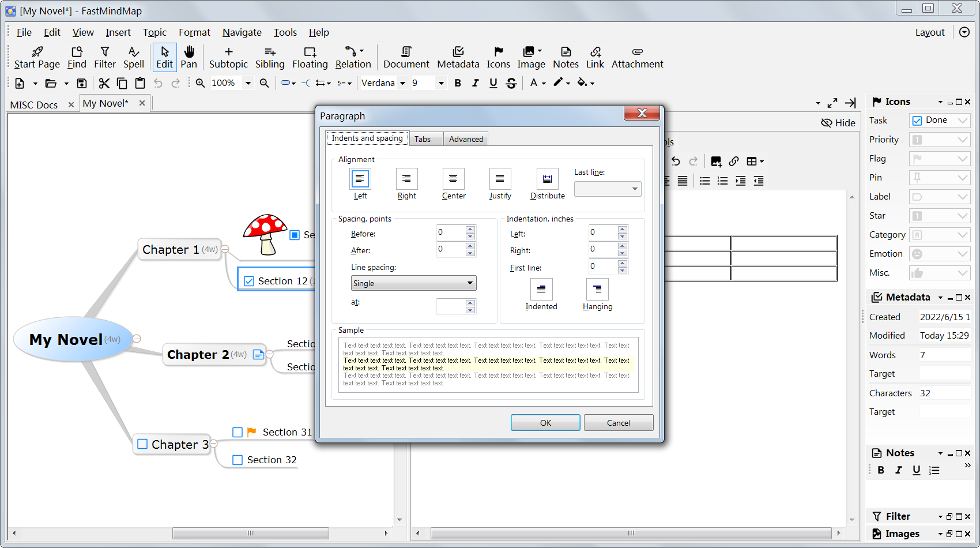Open the Document tool
980x548 pixels.
tap(406, 58)
